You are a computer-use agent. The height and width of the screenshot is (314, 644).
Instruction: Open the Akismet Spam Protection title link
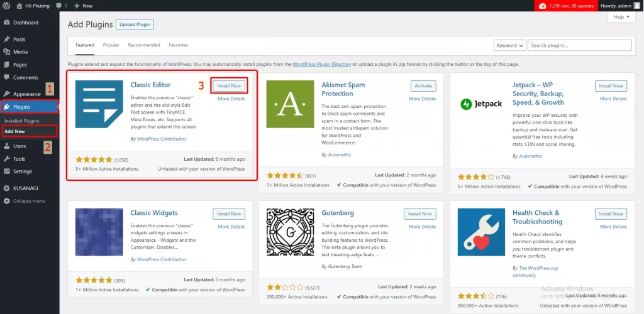(343, 89)
